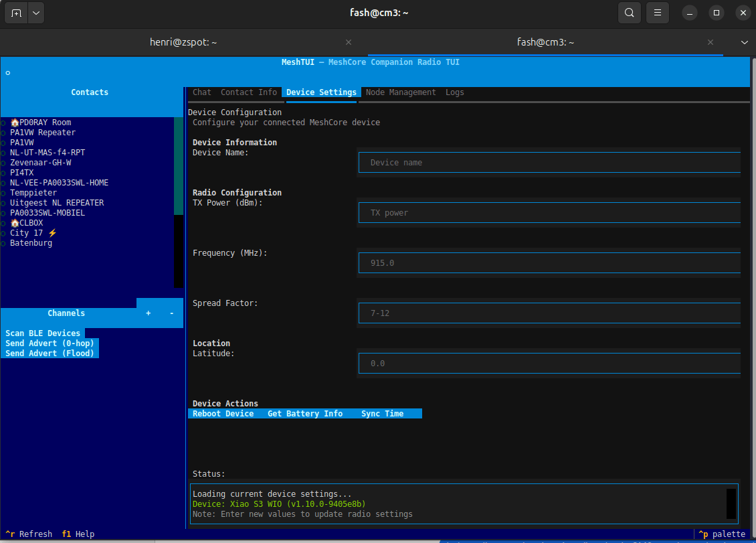Close the henri@zspot terminal tab
Viewport: 756px width, 543px height.
pyautogui.click(x=348, y=42)
